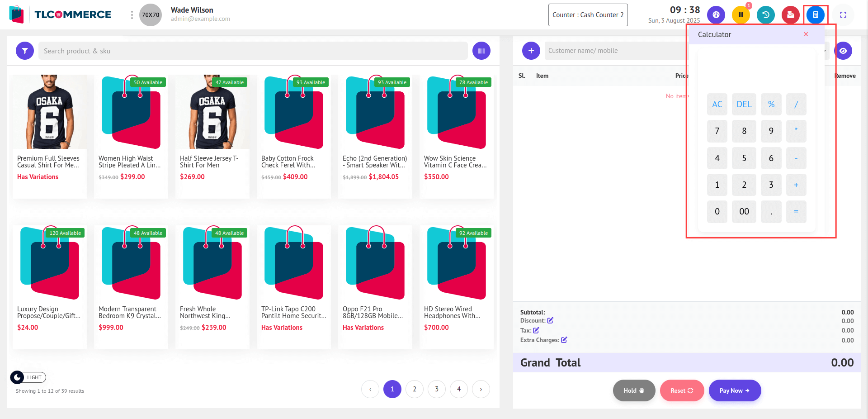Open the product filter funnel icon
This screenshot has width=868, height=419.
pos(25,51)
